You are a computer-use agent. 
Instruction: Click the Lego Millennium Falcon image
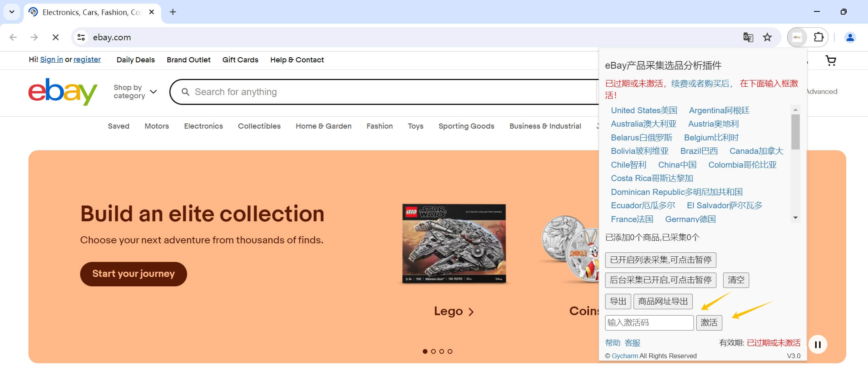(454, 244)
